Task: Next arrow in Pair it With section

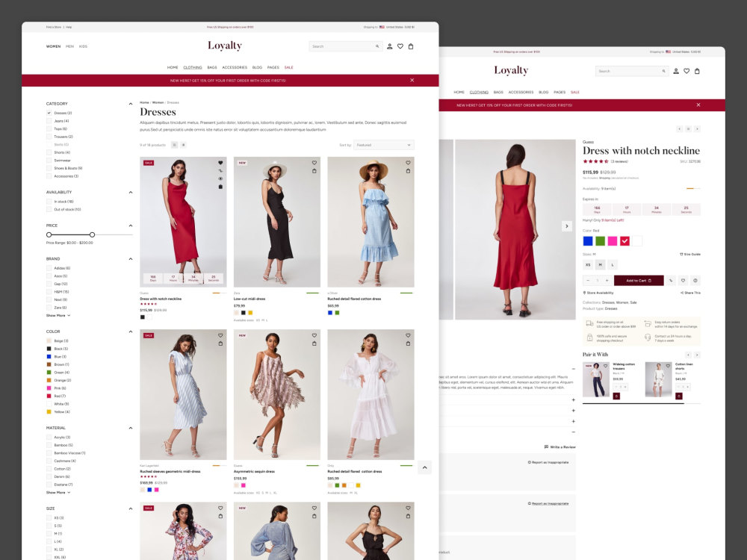Action: pos(697,355)
